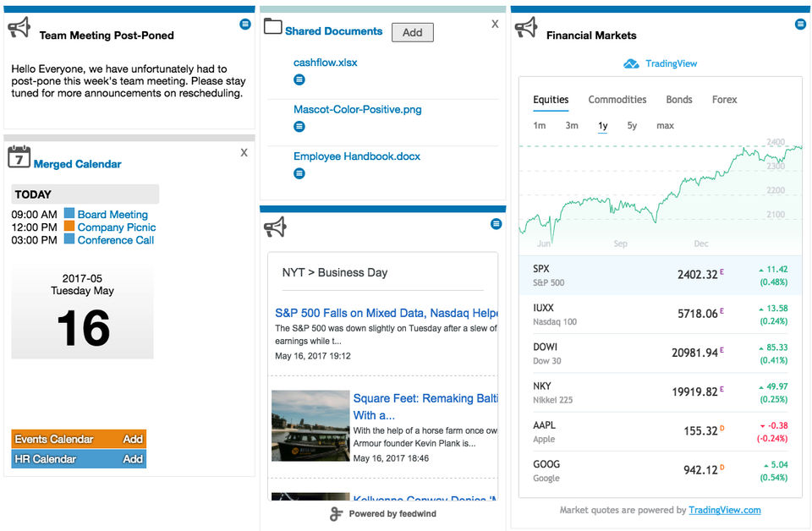Image resolution: width=812 pixels, height=531 pixels.
Task: Click the TradingView logo
Action: click(x=631, y=64)
